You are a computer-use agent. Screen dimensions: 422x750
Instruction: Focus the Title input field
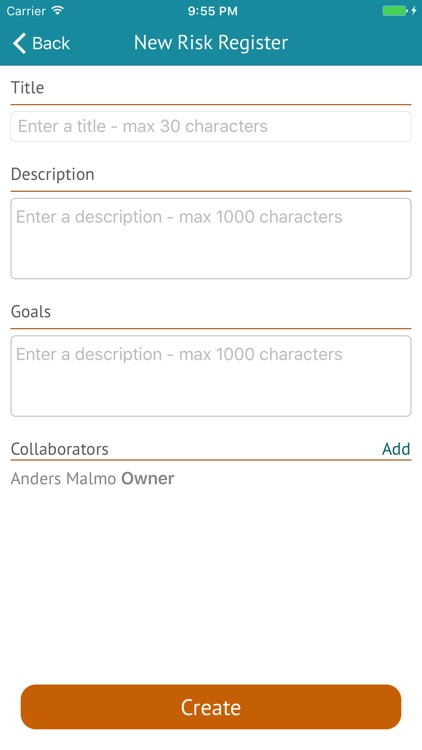click(x=211, y=126)
